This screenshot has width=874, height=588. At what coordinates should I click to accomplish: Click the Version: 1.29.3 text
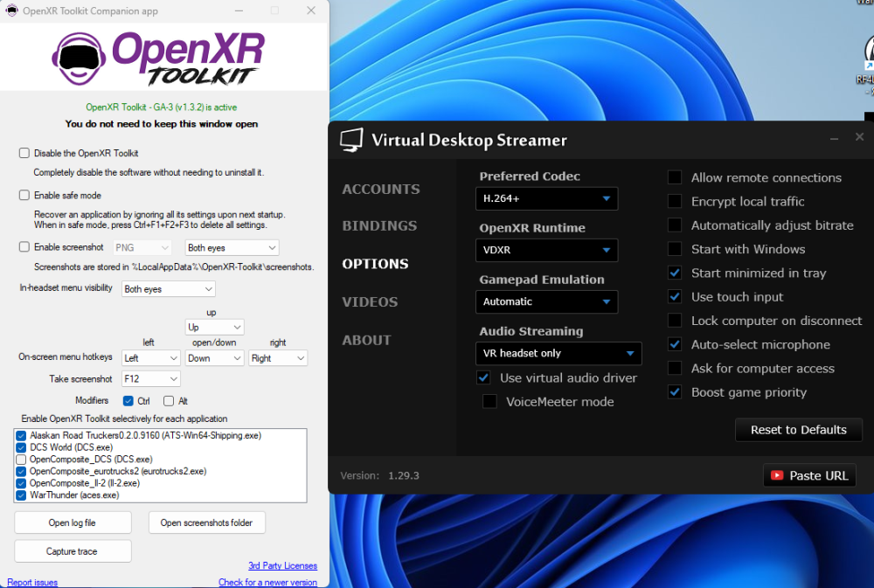point(379,475)
